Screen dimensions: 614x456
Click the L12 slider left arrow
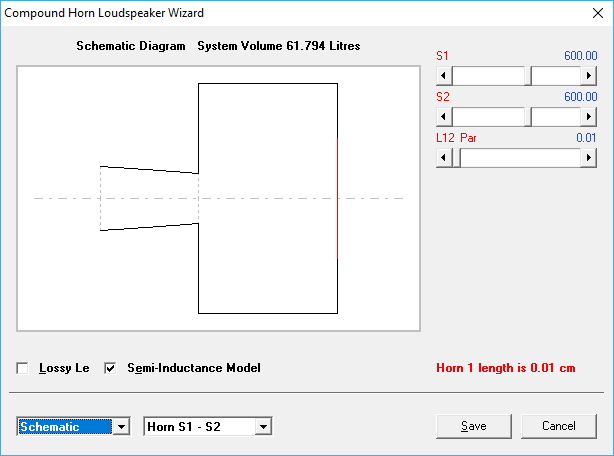coord(444,158)
